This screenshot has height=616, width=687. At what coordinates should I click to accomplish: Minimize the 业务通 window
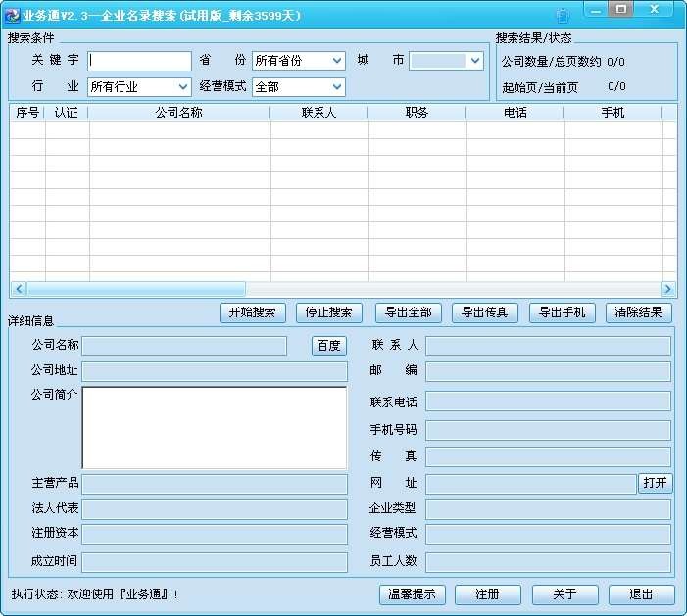[596, 10]
